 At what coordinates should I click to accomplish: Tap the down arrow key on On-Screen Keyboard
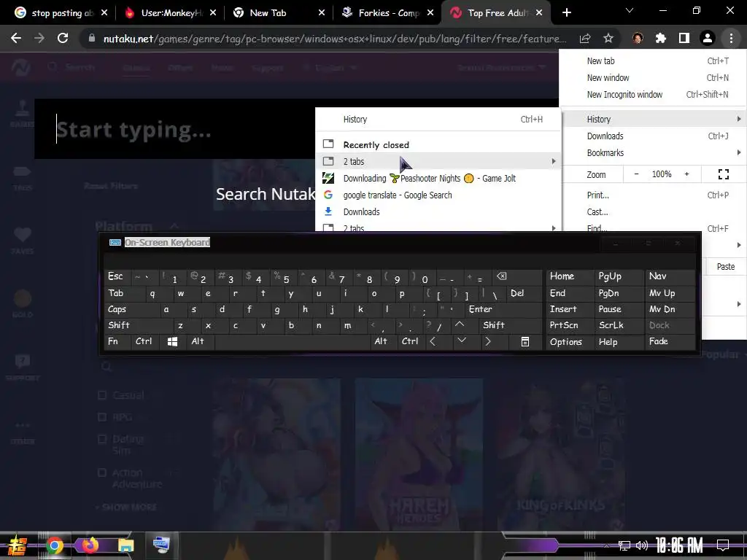click(x=461, y=341)
